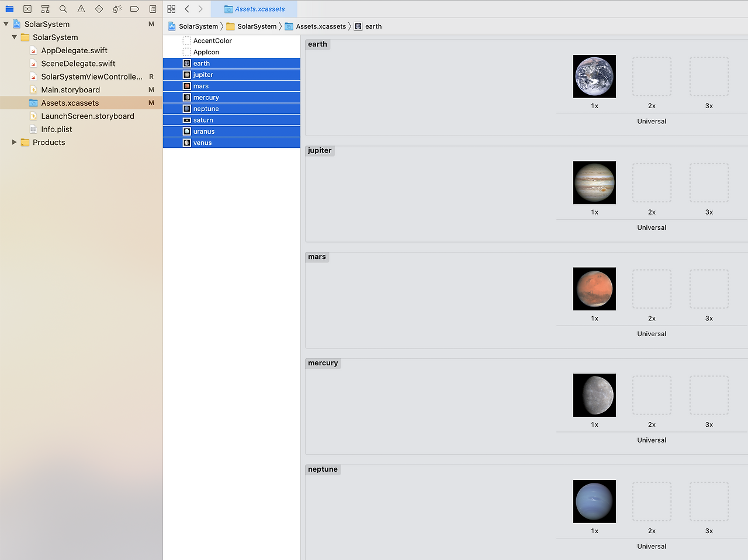Viewport: 748px width, 560px height.
Task: Select the empty 3x slot for mercury
Action: [x=709, y=395]
